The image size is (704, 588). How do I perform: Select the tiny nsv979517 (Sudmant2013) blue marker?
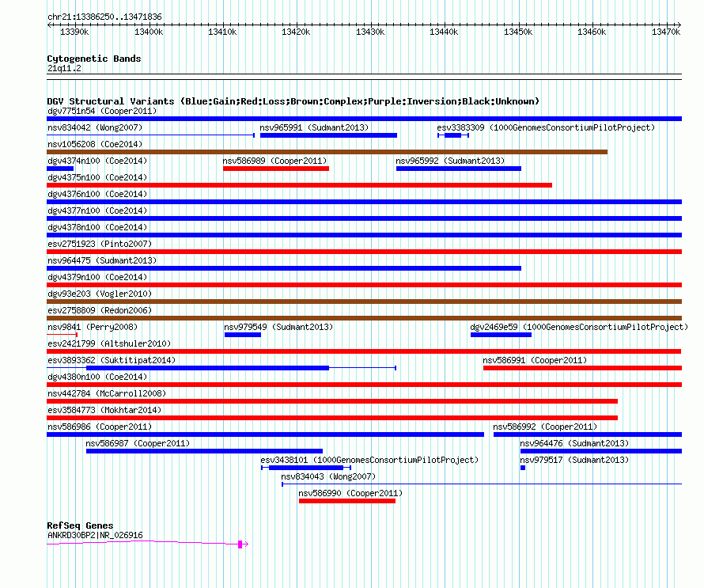click(523, 468)
